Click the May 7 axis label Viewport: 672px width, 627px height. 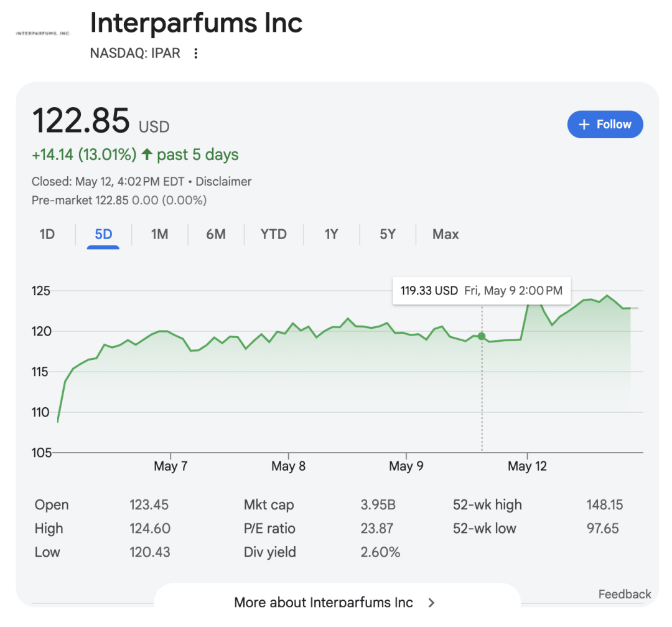(x=170, y=466)
